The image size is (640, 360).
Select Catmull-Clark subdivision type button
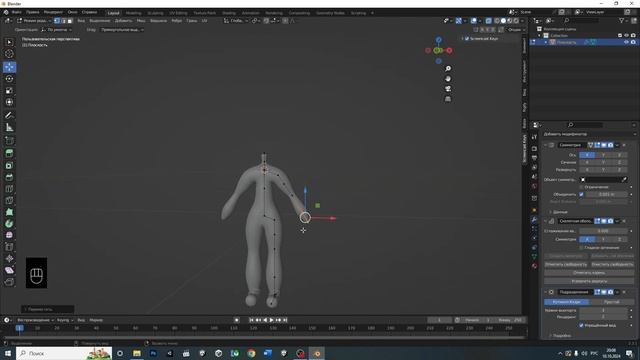[x=567, y=302]
